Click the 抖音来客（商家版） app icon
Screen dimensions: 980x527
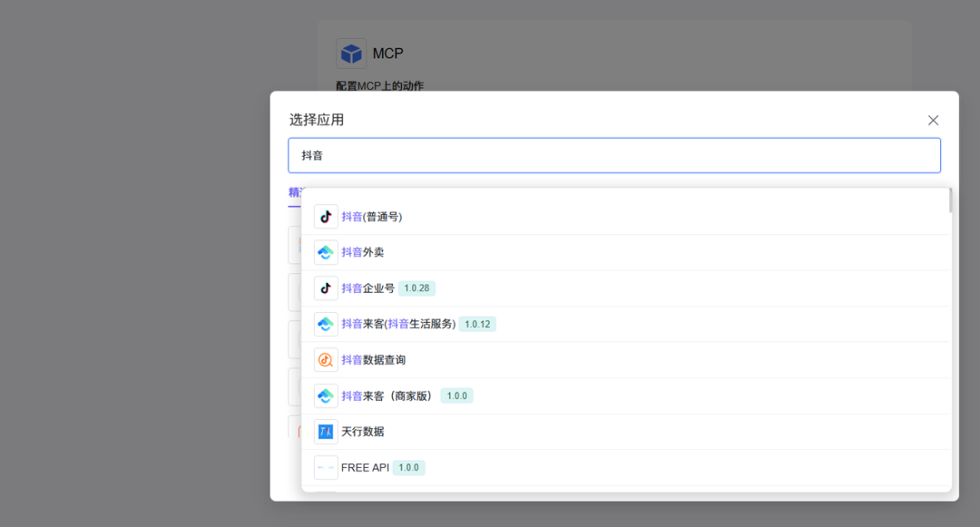pos(326,395)
